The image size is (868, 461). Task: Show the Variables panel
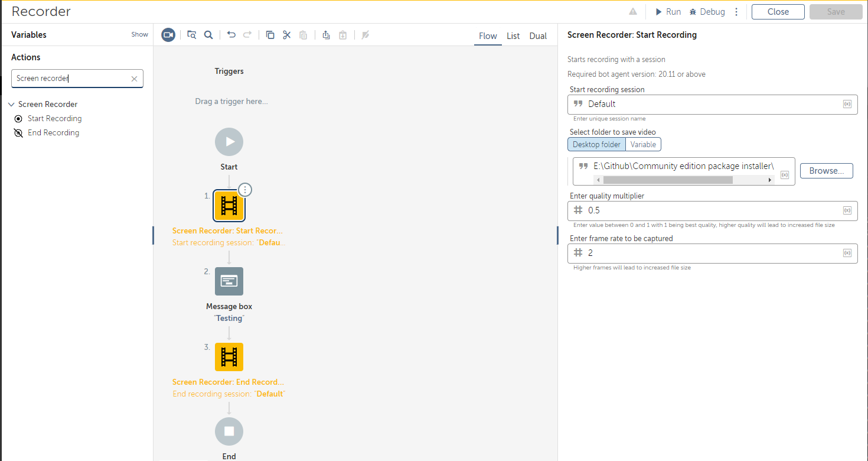(x=139, y=35)
